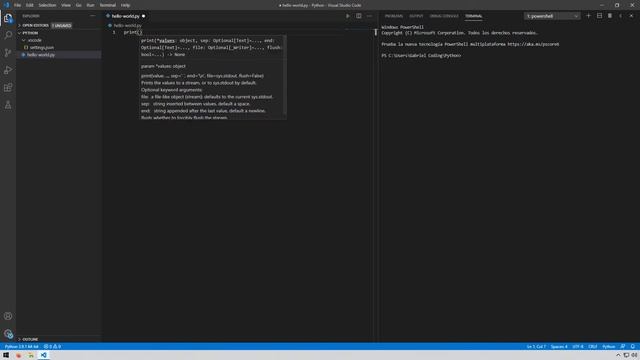Open the Help menu
Viewport: 640px width, 360px height.
125,5
